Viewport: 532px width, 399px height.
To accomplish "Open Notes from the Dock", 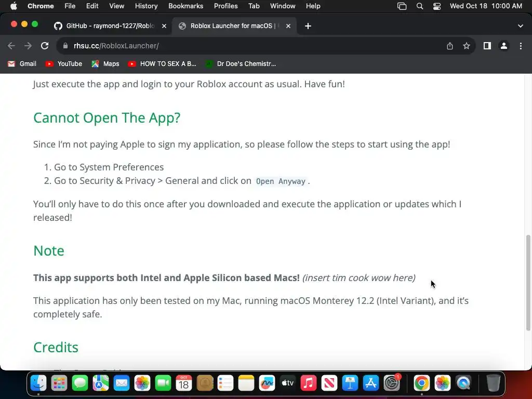I will click(x=246, y=383).
